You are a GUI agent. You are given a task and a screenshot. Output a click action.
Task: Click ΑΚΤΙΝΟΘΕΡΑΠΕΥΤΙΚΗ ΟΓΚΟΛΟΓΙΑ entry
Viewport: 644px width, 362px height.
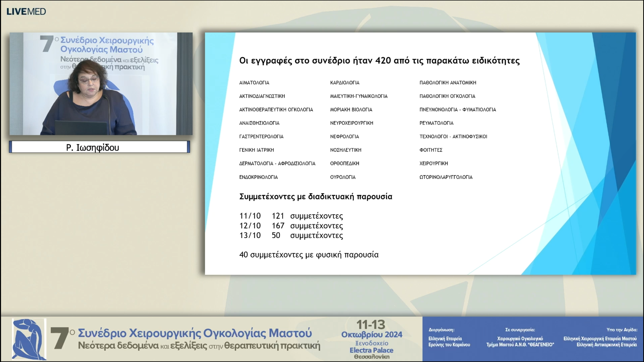pos(276,110)
